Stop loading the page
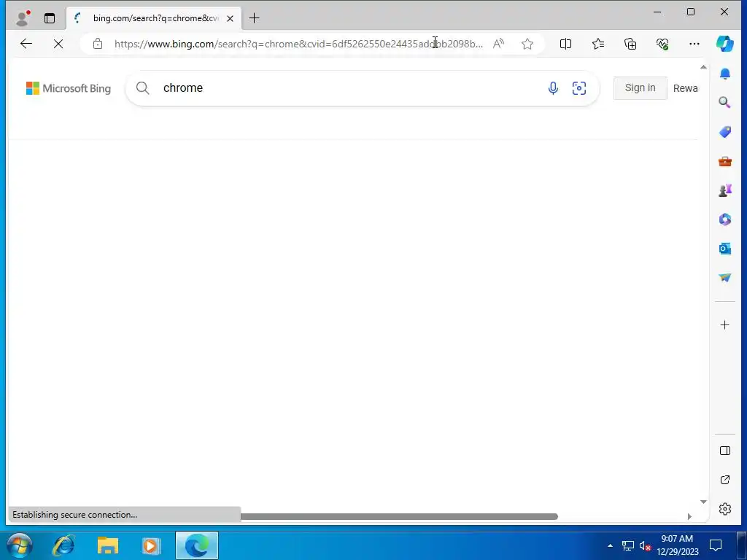Screen dimensions: 747x560 58,44
